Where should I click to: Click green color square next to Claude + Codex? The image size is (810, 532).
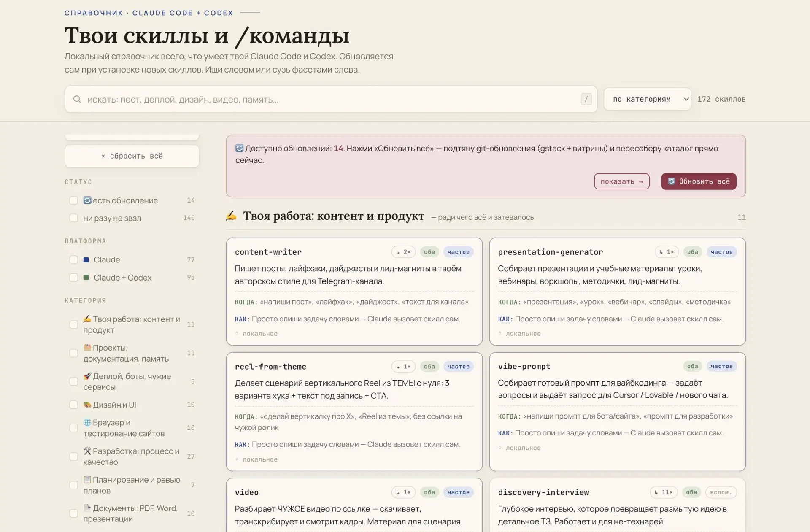86,277
